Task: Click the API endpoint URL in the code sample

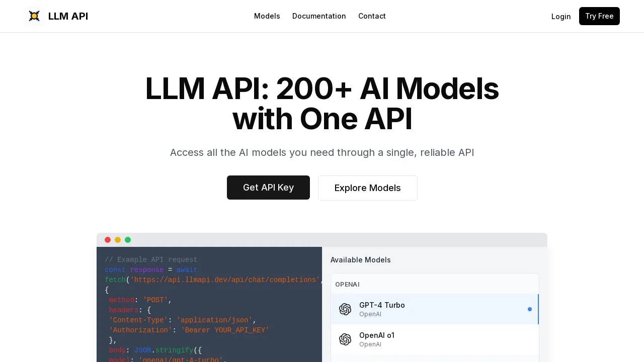Action: 225,280
